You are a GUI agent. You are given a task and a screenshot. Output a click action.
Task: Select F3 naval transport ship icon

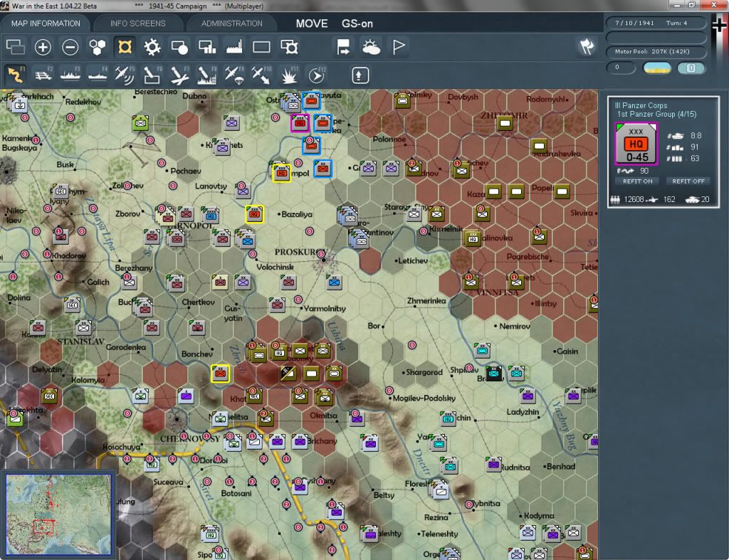pyautogui.click(x=70, y=75)
